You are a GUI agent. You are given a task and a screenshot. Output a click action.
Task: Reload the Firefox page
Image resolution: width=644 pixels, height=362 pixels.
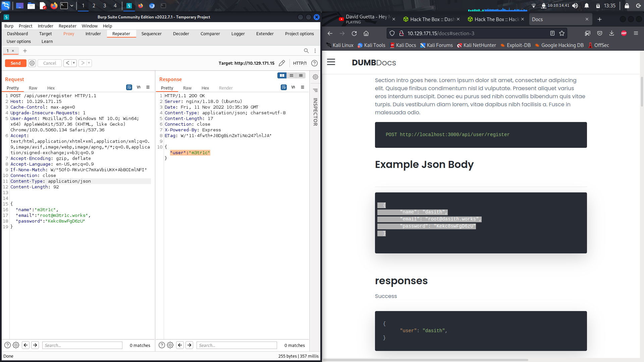[x=354, y=33]
